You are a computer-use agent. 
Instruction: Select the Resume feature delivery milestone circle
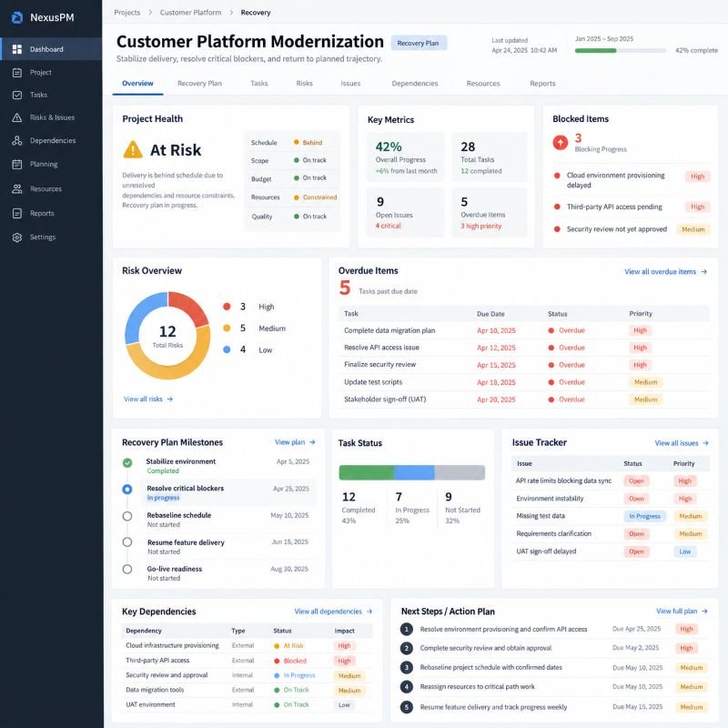[127, 541]
